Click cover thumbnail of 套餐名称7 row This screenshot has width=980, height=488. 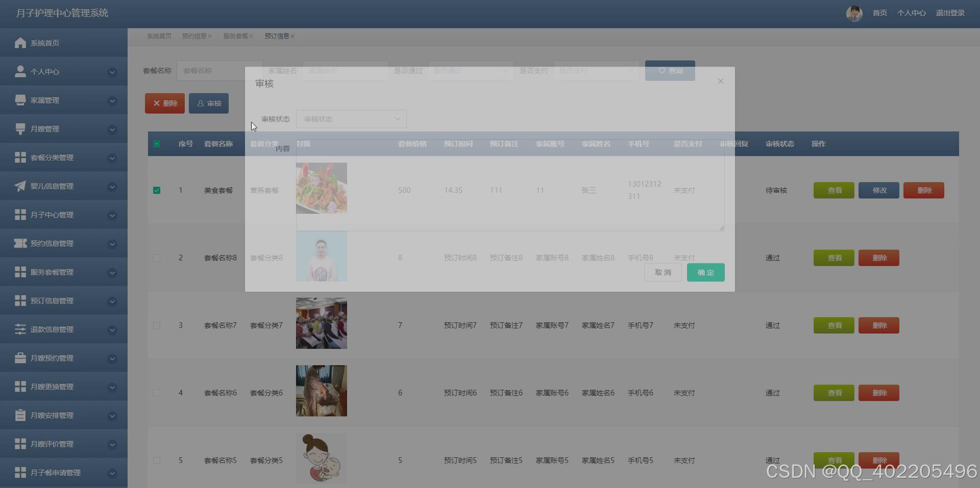tap(322, 324)
